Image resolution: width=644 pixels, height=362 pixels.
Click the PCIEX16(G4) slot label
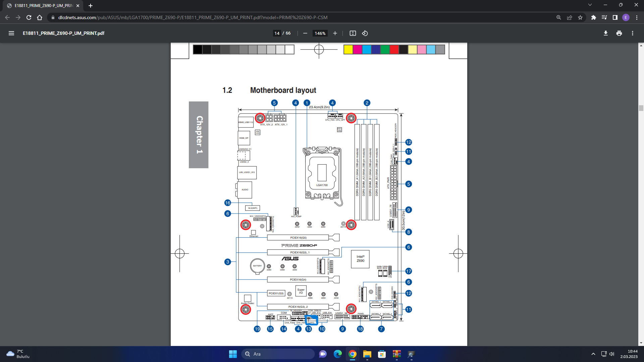[298, 280]
